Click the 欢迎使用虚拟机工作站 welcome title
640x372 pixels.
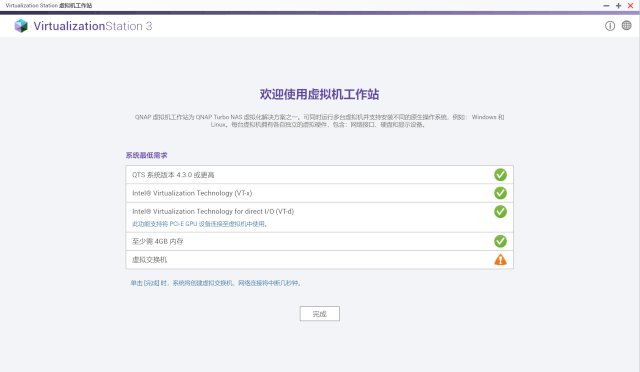(320, 94)
